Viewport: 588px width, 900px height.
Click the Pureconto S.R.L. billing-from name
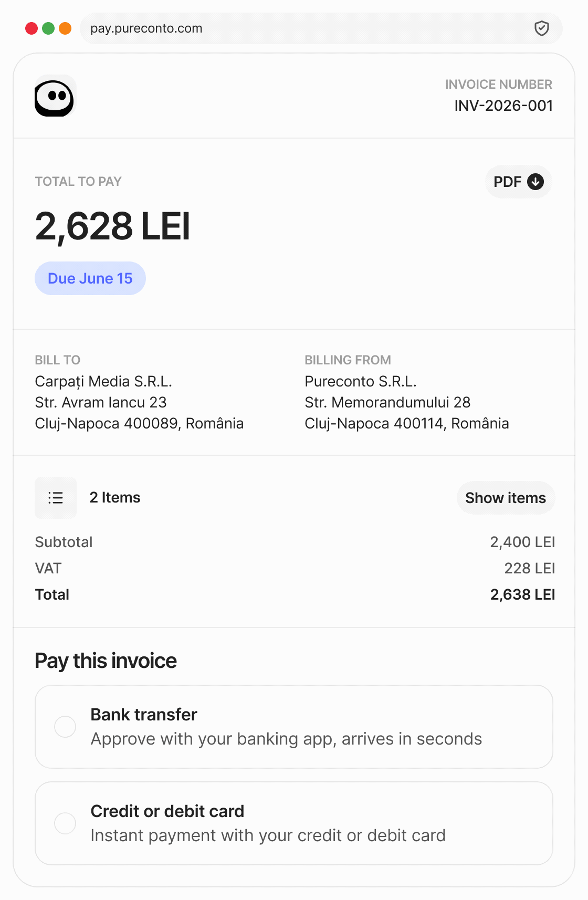point(361,381)
